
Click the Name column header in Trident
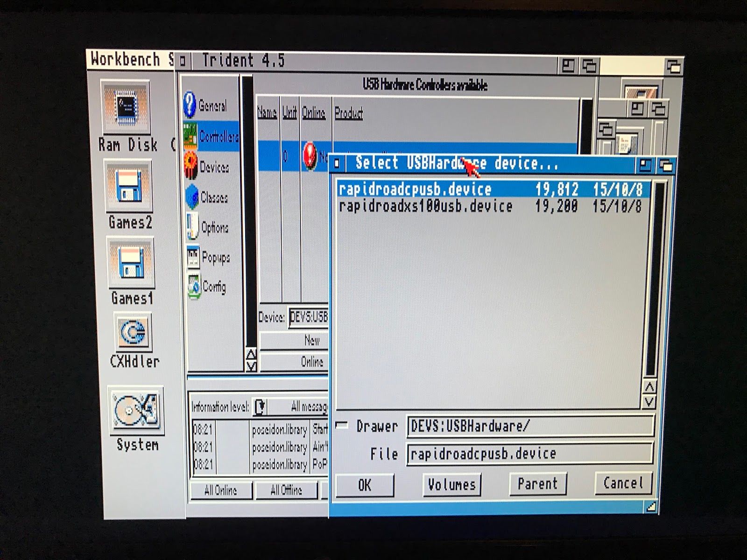click(267, 112)
